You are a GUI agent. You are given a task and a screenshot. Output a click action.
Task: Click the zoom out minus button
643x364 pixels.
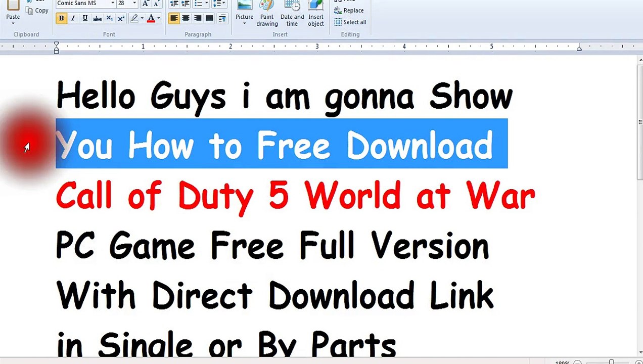[x=578, y=362]
